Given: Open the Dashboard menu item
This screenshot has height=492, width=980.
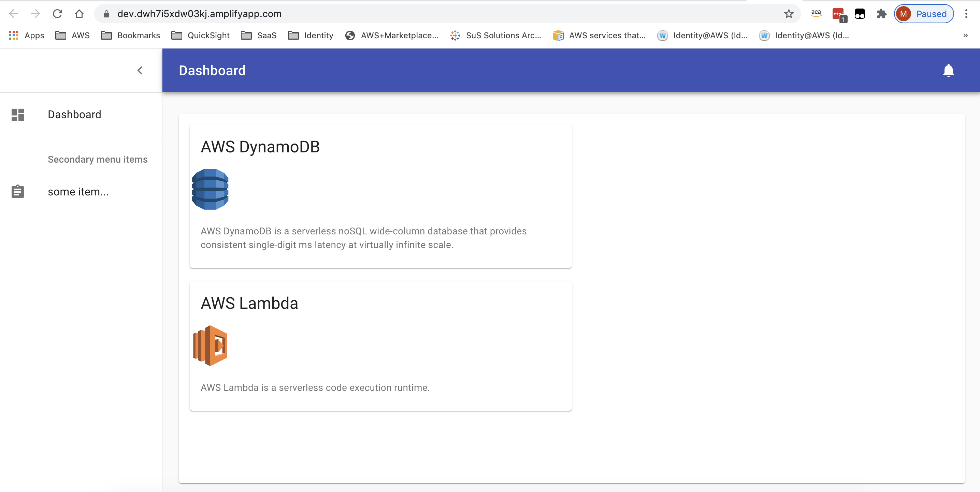Looking at the screenshot, I should 75,114.
